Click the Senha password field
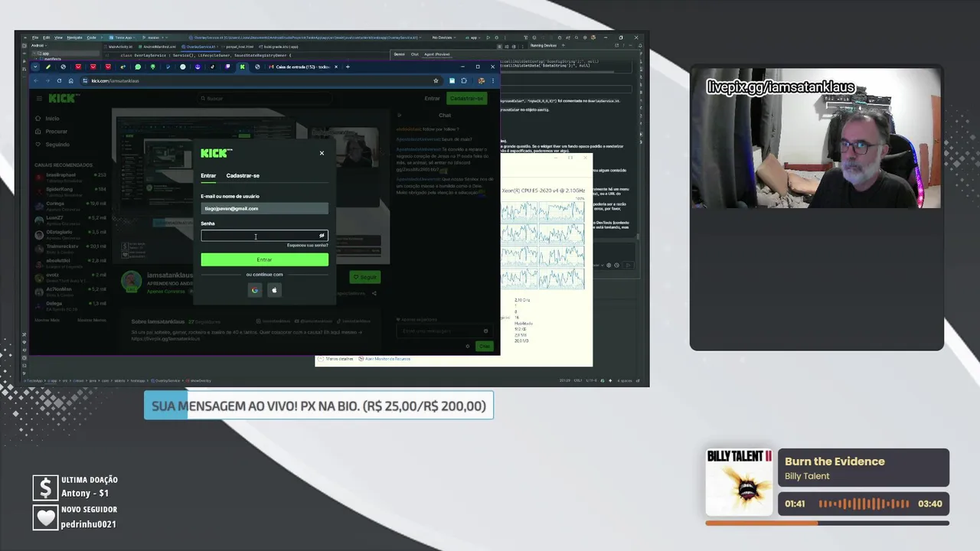 click(264, 236)
